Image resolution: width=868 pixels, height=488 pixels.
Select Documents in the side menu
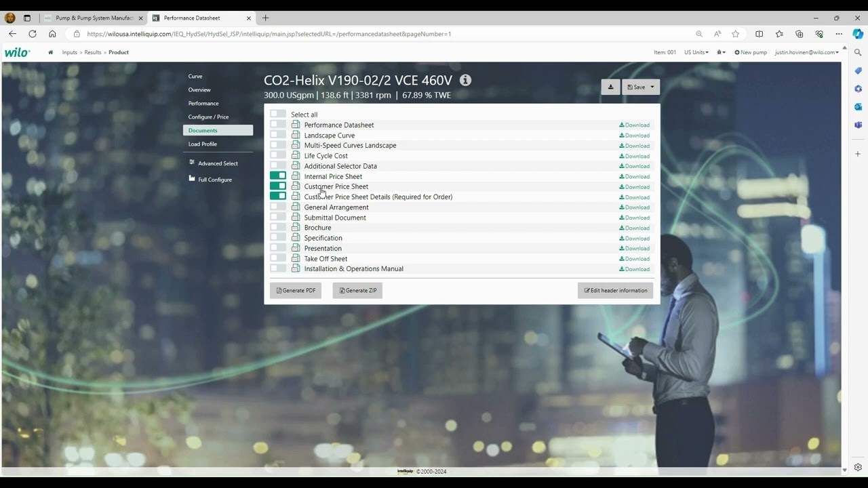pos(218,130)
